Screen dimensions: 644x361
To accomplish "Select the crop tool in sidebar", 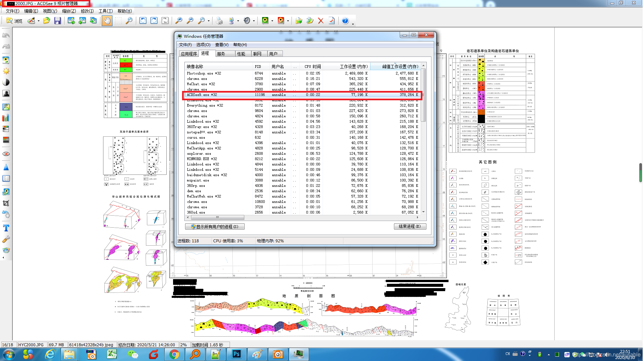I will pos(6,203).
